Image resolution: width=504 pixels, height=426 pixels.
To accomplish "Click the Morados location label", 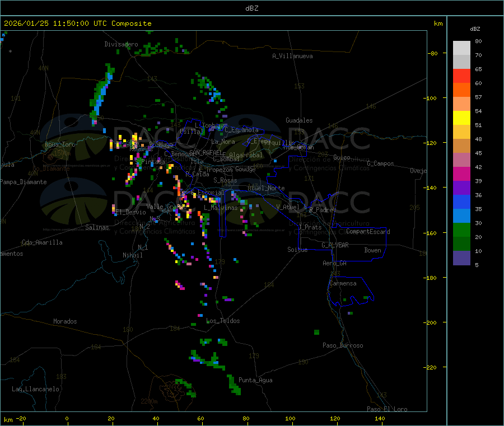I will coord(66,321).
